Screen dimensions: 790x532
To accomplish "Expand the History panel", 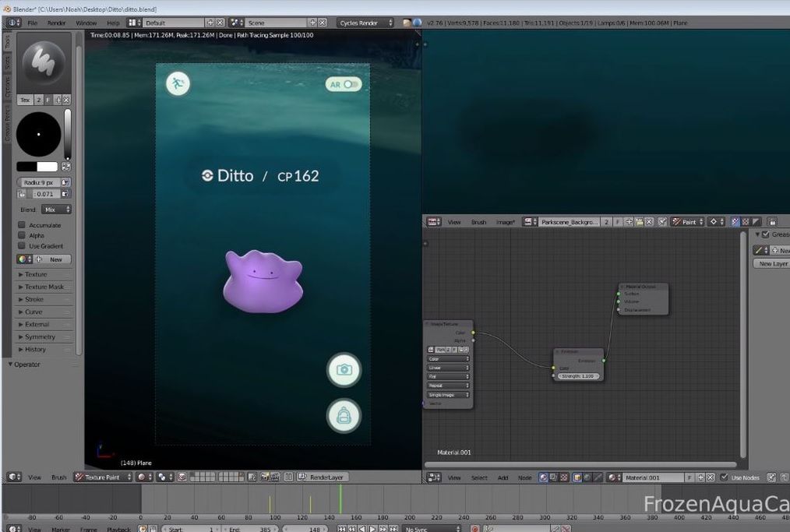I will pos(44,350).
